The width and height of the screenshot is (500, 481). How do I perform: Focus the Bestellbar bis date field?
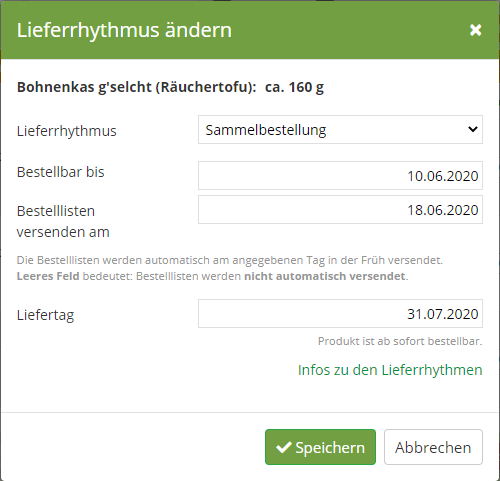coord(340,175)
